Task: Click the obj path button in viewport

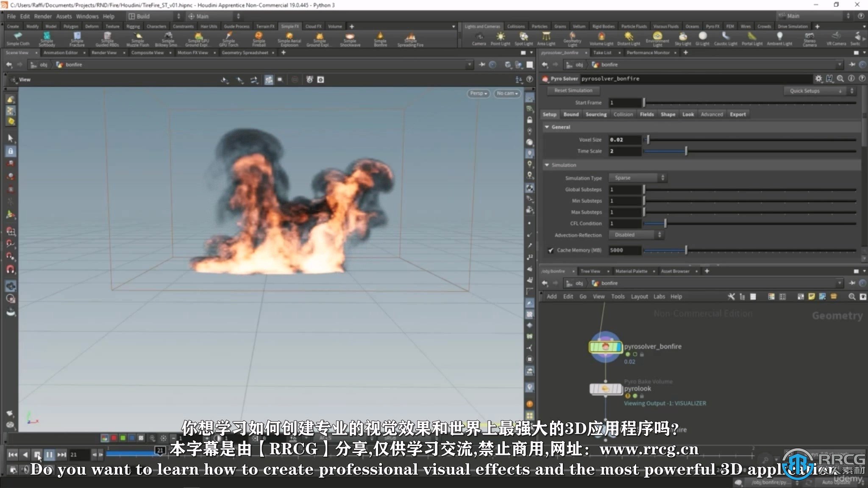Action: coord(39,65)
